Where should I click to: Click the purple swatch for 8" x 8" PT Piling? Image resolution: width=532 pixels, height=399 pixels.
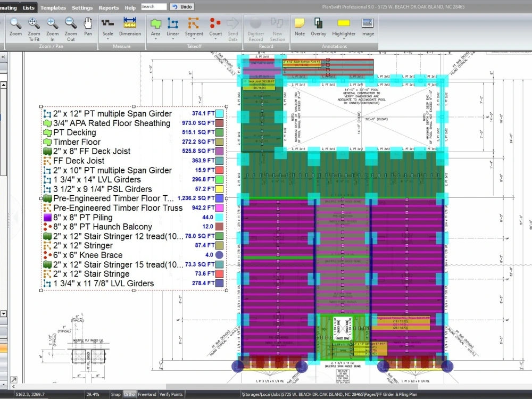tap(46, 217)
